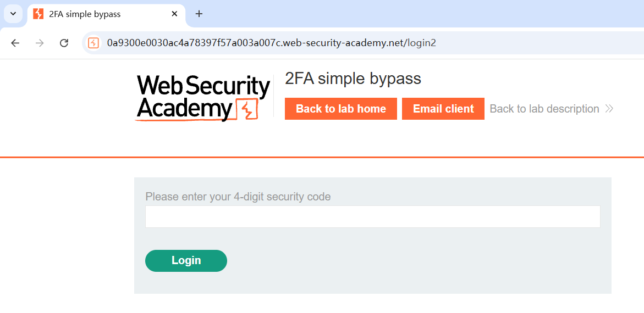The height and width of the screenshot is (313, 644).
Task: Click the lightning bolt emblem beside 'Academy'
Action: coord(246,109)
